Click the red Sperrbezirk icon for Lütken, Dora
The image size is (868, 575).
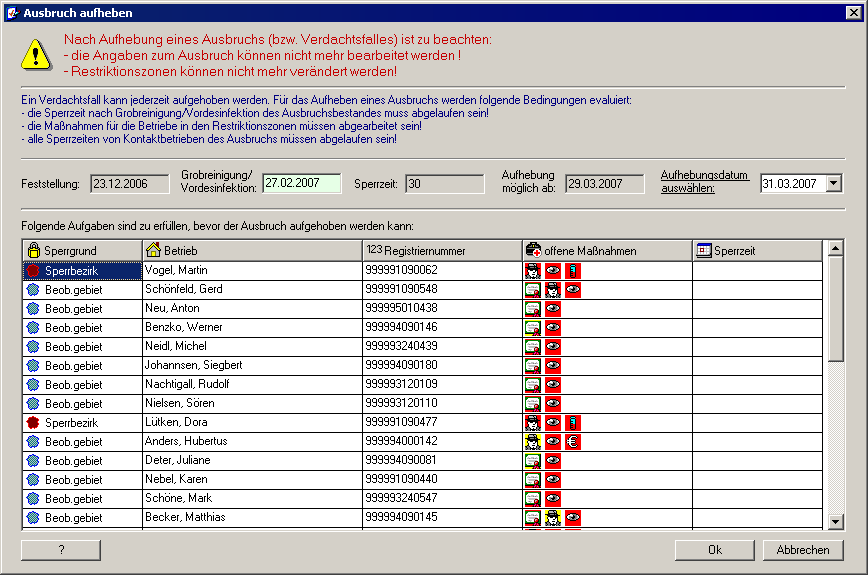[x=33, y=423]
